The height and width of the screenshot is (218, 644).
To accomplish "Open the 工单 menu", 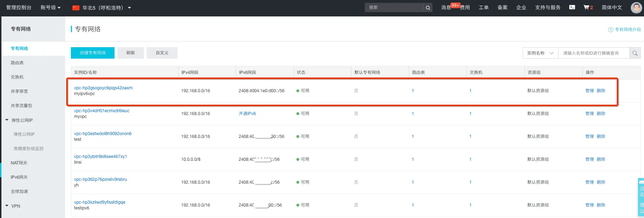I will [x=484, y=8].
